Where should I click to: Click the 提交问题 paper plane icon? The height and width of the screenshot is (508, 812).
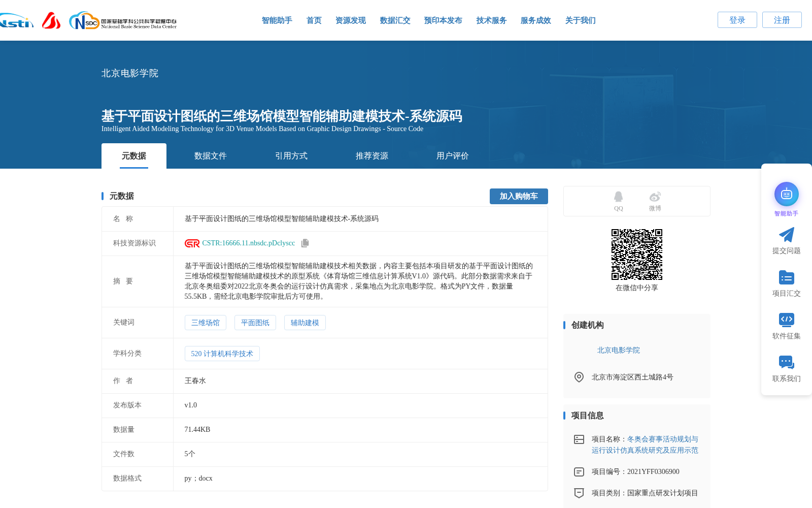[787, 235]
